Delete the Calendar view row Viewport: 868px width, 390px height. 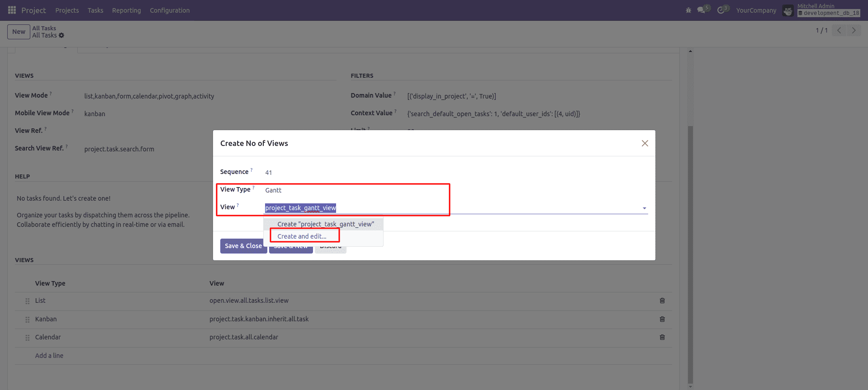click(x=662, y=337)
